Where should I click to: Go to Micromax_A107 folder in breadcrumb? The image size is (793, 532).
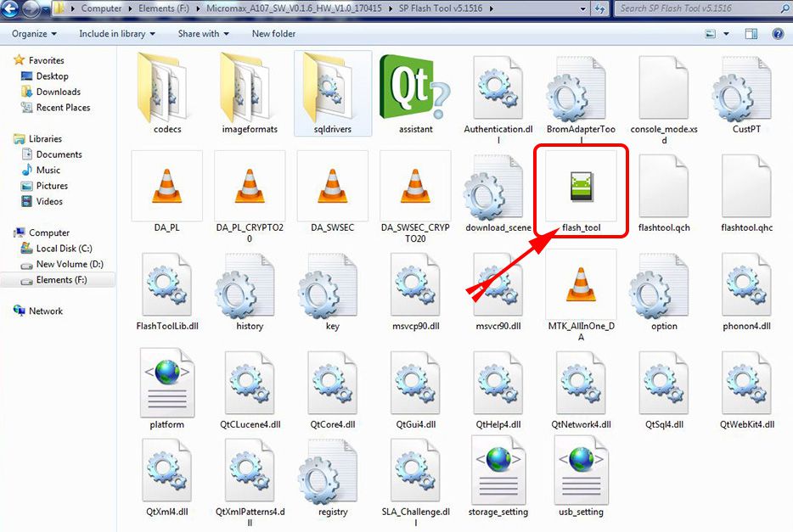point(294,8)
